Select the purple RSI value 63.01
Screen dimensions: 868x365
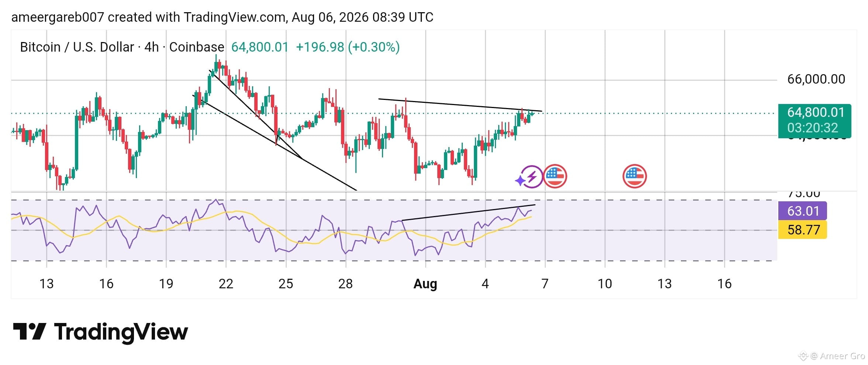(x=803, y=211)
